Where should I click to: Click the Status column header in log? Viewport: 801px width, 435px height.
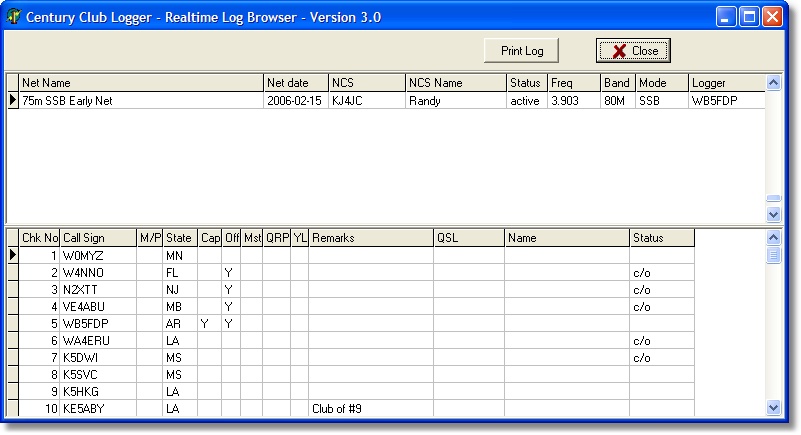pos(660,238)
